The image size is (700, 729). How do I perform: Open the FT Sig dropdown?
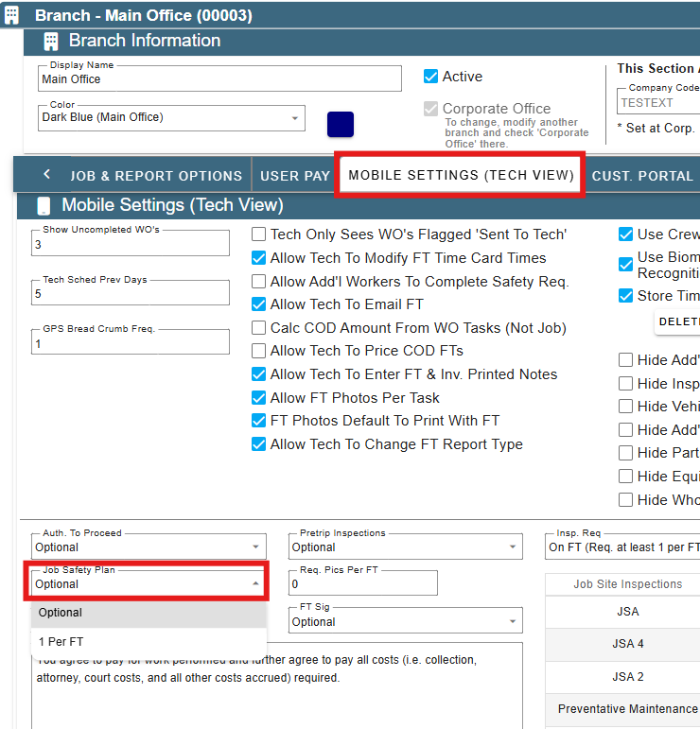(406, 620)
